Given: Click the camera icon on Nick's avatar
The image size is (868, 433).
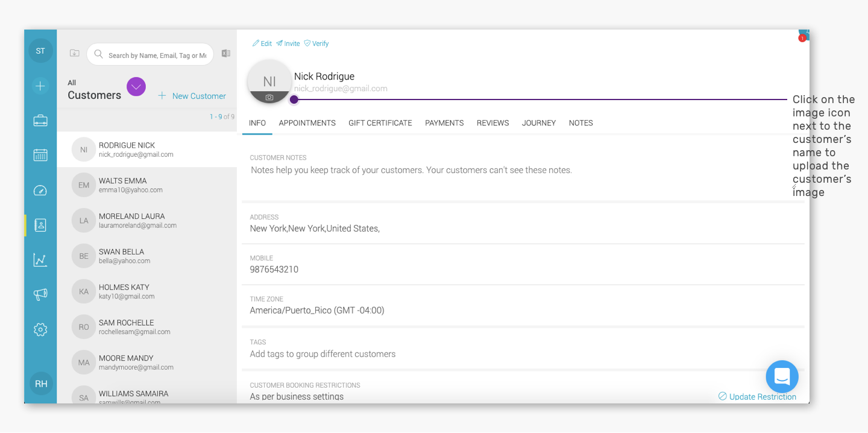Looking at the screenshot, I should click(x=269, y=97).
